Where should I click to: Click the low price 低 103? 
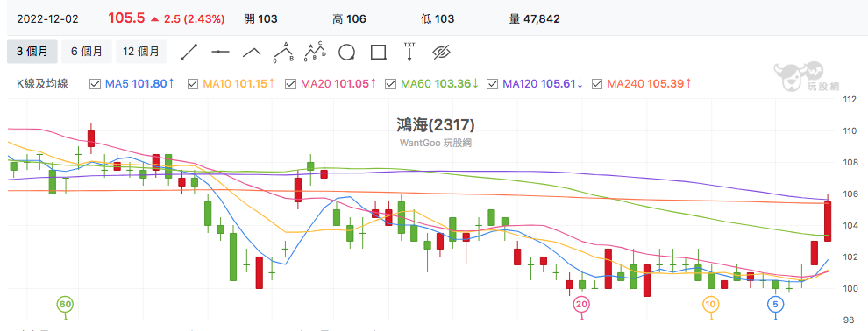point(438,18)
